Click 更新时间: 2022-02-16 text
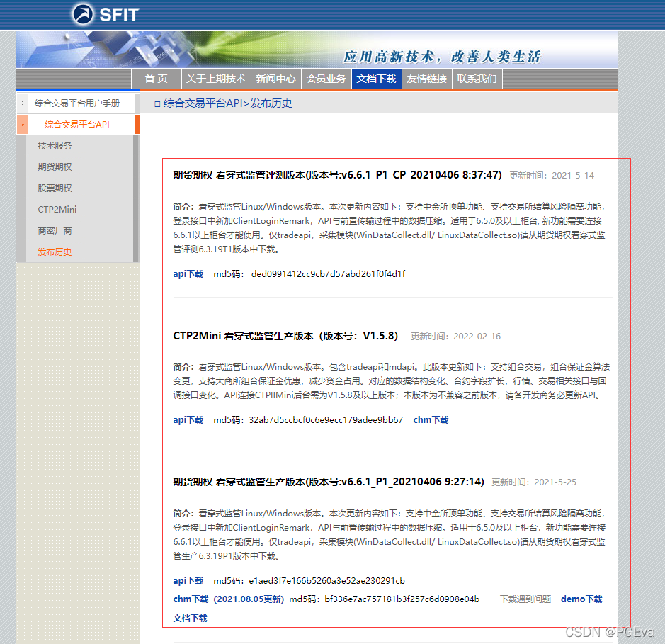This screenshot has width=665, height=644. coord(456,336)
